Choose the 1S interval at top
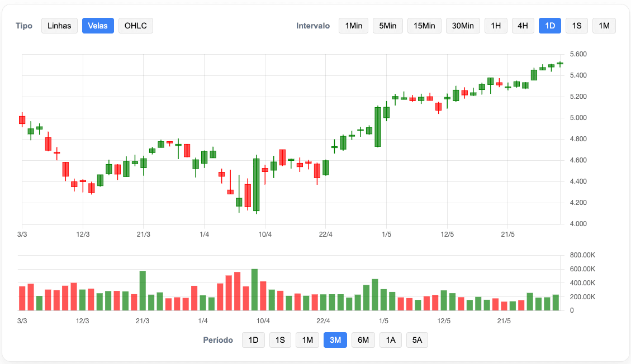This screenshot has height=364, width=631. tap(577, 26)
